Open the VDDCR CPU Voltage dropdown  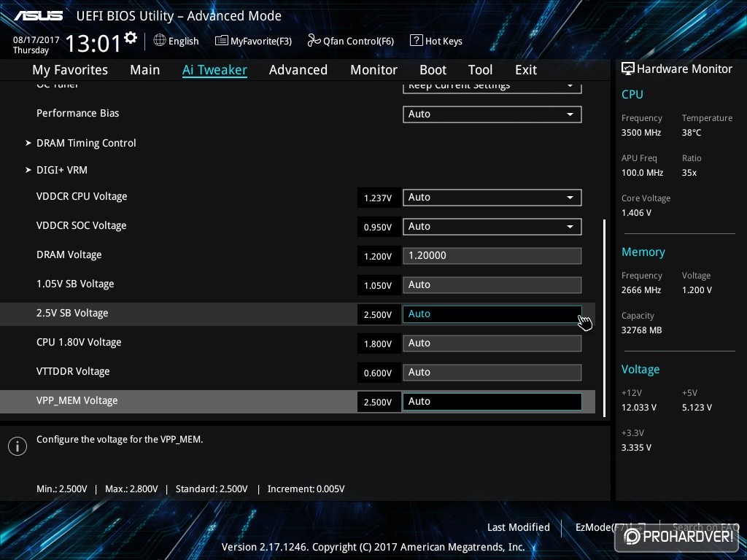point(492,198)
